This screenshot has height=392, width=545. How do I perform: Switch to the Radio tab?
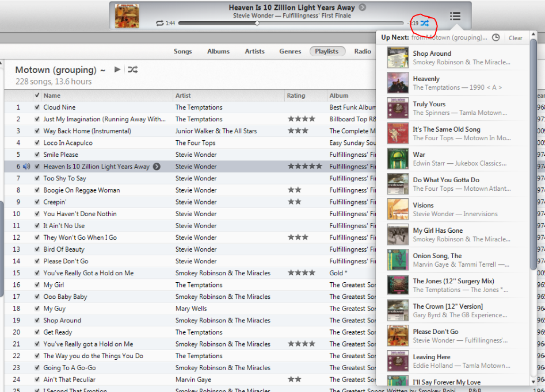coord(363,51)
